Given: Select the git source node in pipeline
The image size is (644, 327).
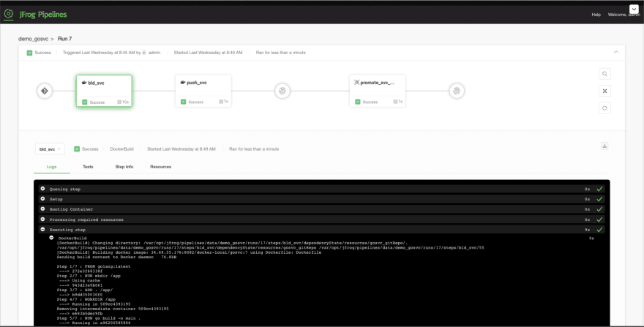Looking at the screenshot, I should (45, 91).
